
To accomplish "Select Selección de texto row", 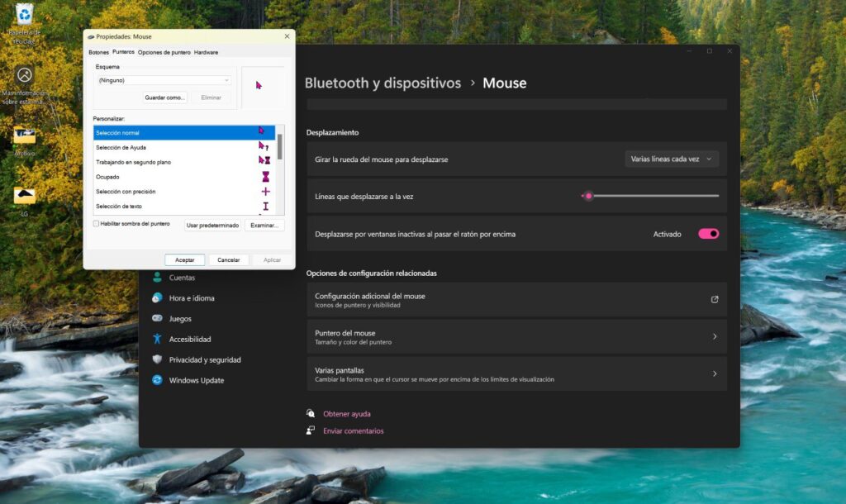I will point(184,206).
